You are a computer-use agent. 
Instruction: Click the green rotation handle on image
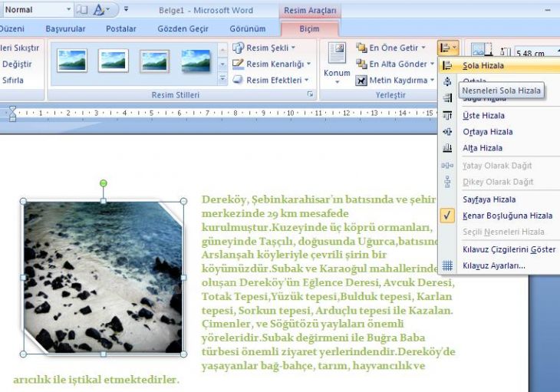(x=104, y=183)
